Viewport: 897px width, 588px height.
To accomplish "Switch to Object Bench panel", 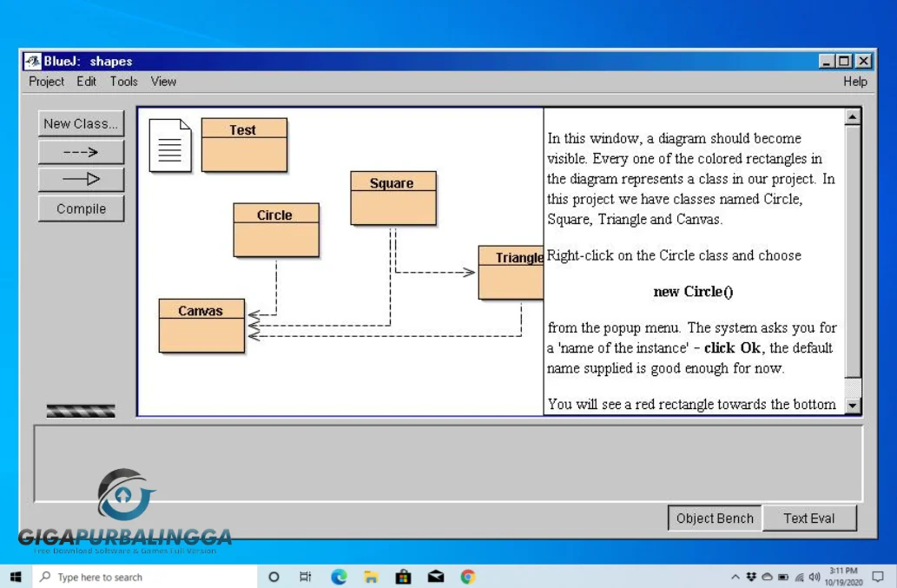I will pos(714,519).
